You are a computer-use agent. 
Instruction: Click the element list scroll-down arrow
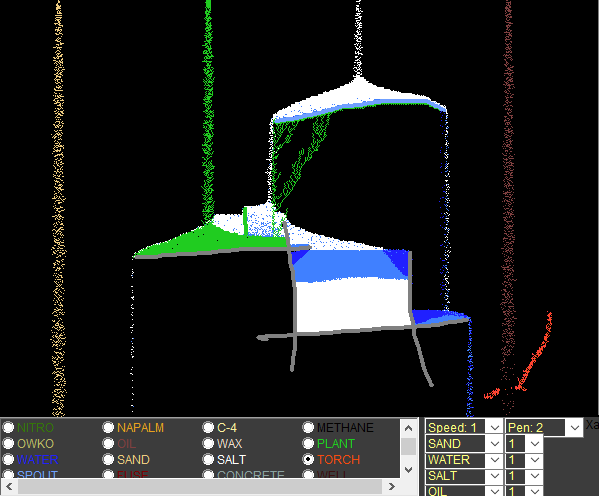(x=408, y=469)
